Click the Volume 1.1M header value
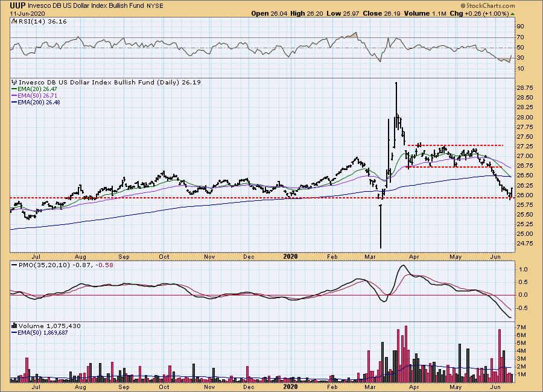 click(x=425, y=13)
